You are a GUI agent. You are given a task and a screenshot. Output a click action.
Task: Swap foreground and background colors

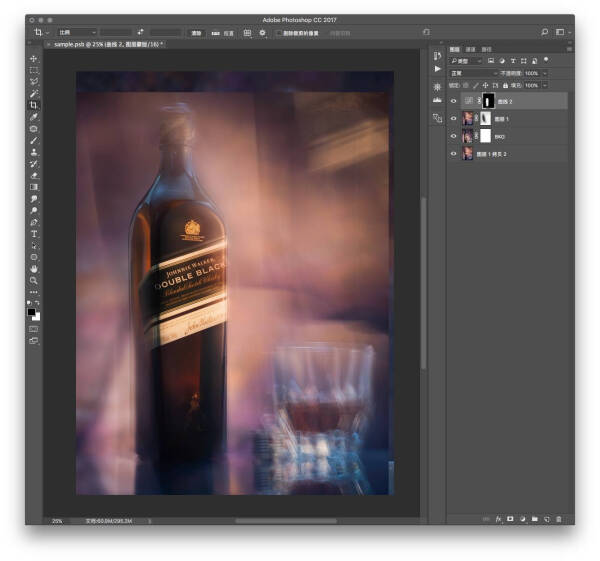point(37,303)
